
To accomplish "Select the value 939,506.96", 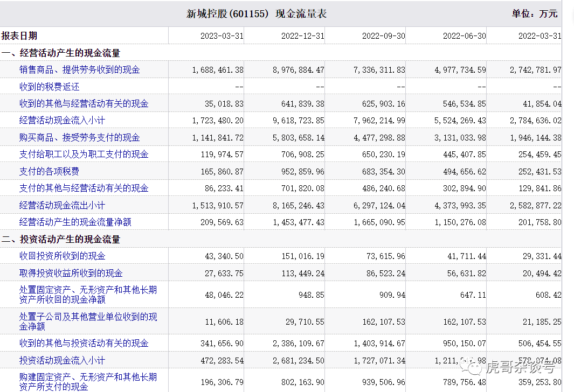I will (x=384, y=382).
